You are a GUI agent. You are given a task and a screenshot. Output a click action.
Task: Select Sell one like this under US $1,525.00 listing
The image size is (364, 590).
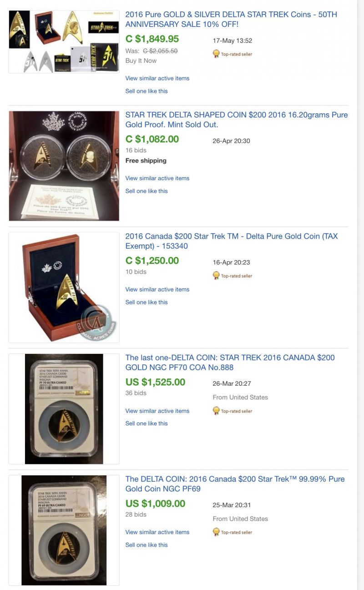click(x=147, y=424)
